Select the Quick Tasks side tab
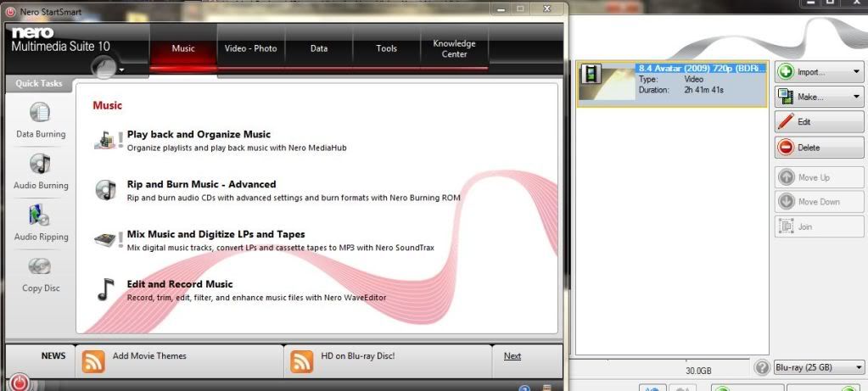The image size is (868, 391). [39, 83]
